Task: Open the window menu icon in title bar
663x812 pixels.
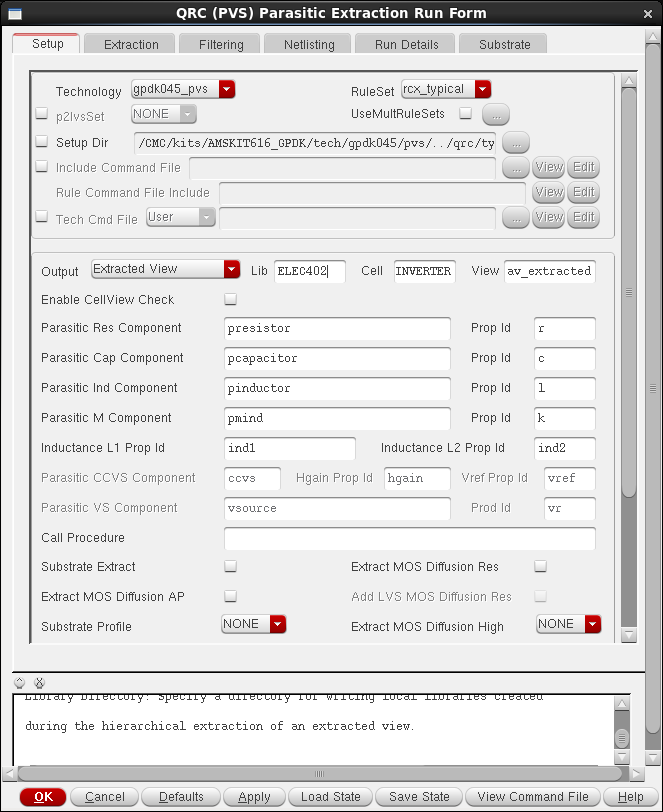Action: (15, 13)
